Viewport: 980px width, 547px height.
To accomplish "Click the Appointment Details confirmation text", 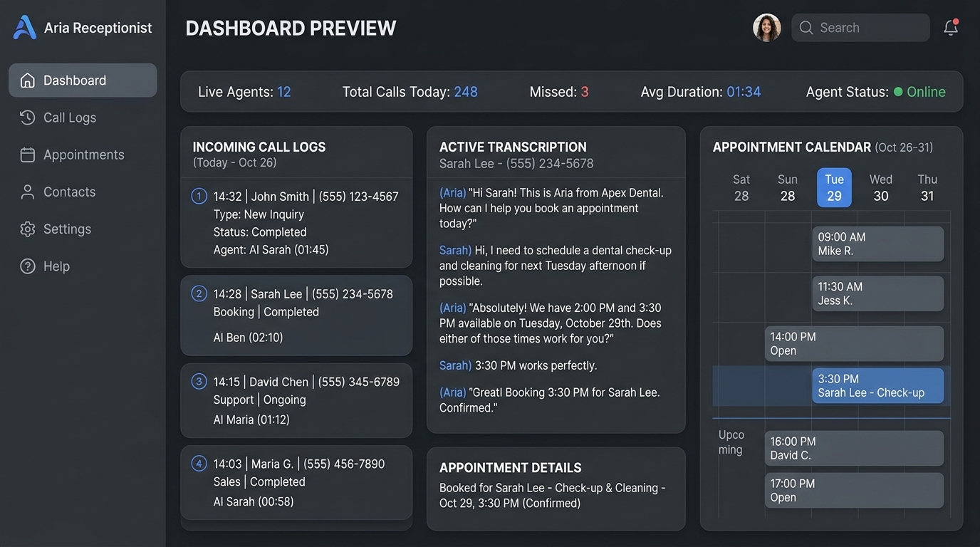I will point(553,496).
